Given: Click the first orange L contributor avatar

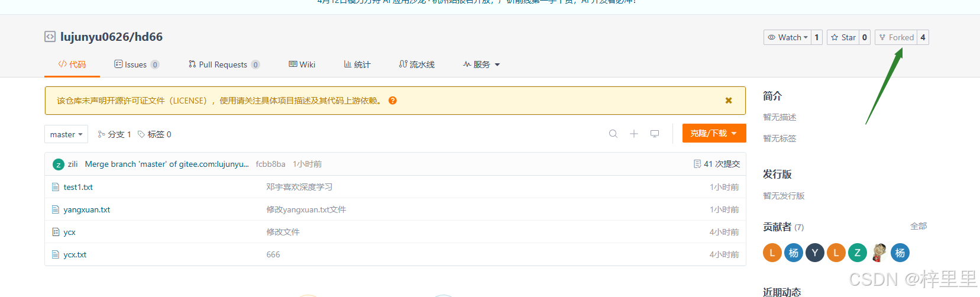Looking at the screenshot, I should (x=772, y=253).
